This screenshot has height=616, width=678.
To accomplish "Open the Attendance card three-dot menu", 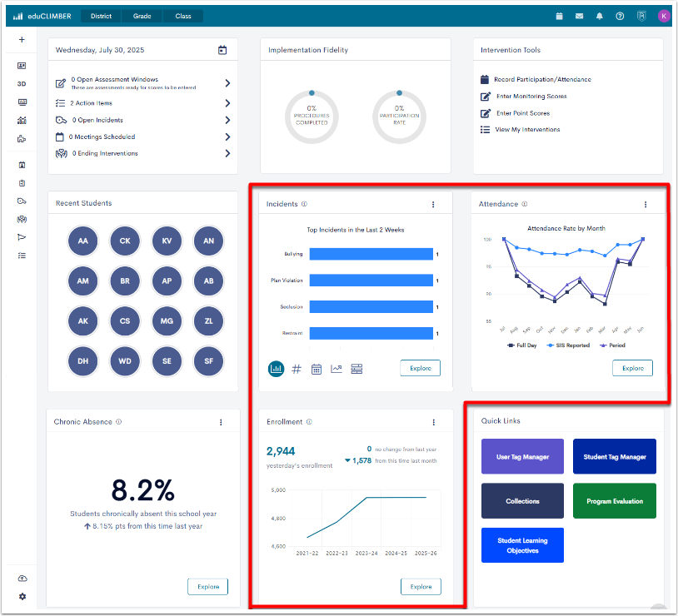I will coord(646,205).
